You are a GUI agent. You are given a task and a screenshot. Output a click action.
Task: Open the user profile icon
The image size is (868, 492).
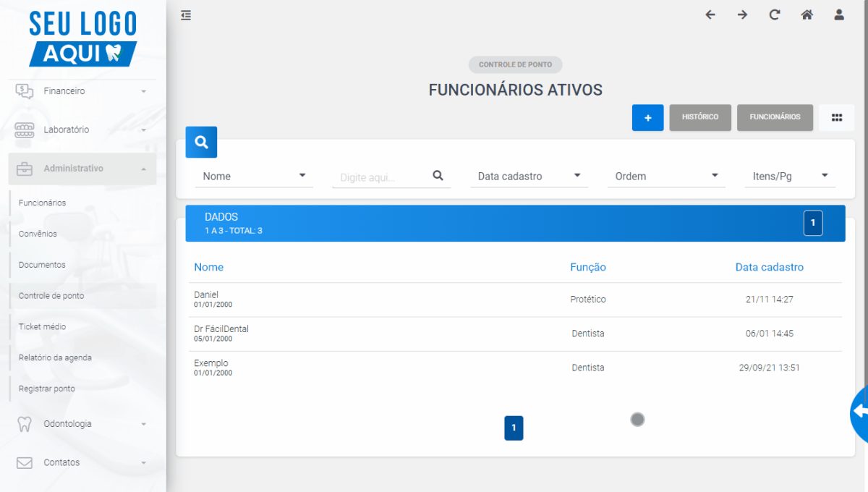click(839, 14)
